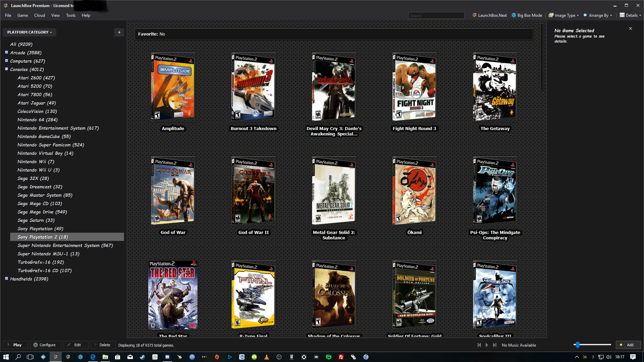Expand the Handhelds category
This screenshot has height=362, width=644.
click(6, 279)
